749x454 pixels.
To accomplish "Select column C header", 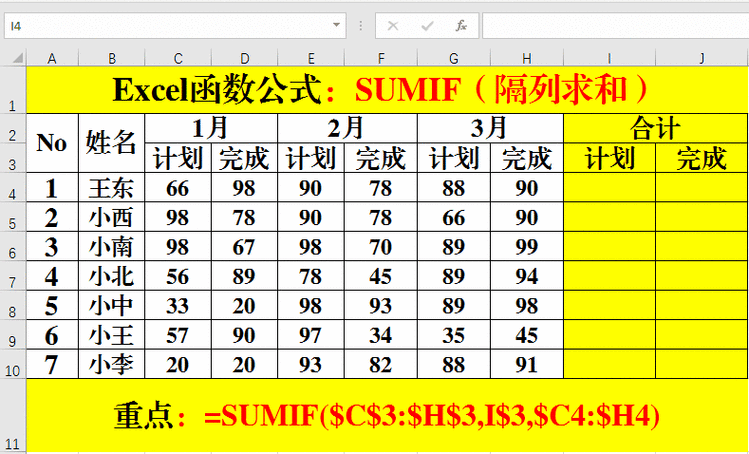I will [x=178, y=58].
